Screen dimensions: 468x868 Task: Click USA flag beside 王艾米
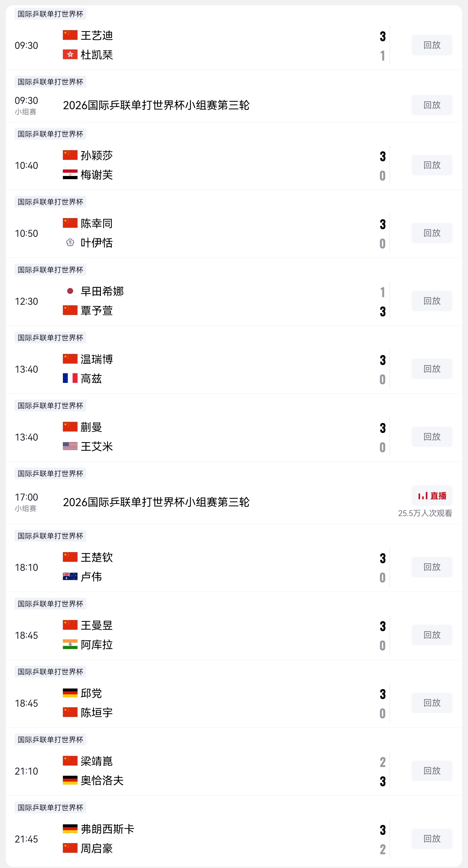(70, 446)
